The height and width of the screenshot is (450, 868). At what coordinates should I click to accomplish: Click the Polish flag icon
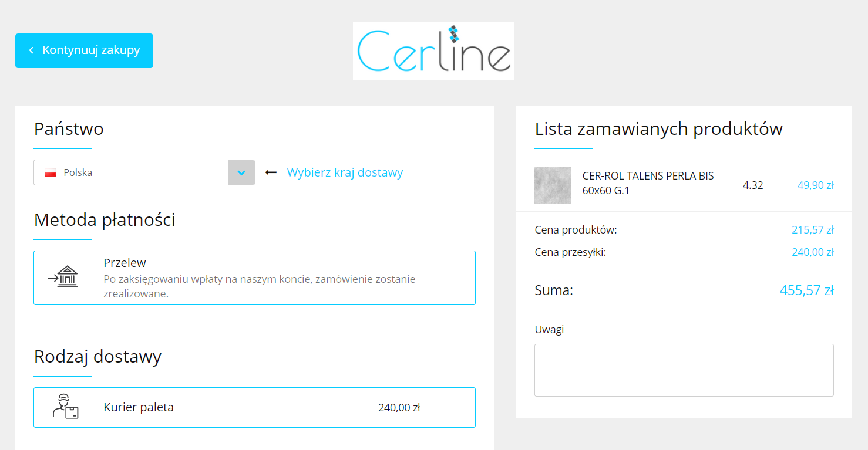[x=51, y=173]
